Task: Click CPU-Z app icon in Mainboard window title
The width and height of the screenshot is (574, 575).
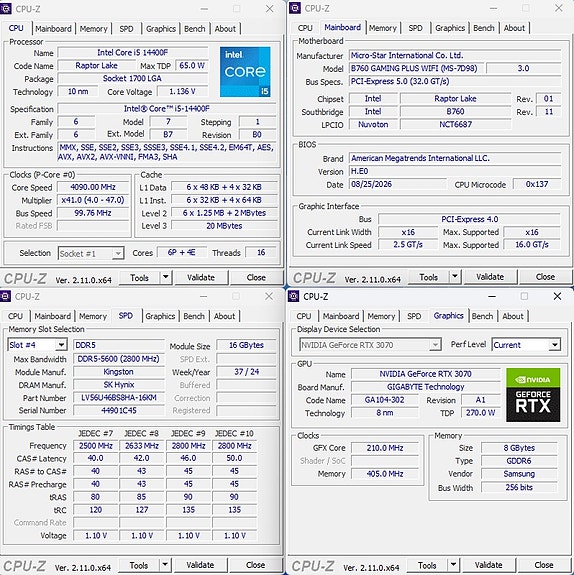Action: (x=295, y=8)
